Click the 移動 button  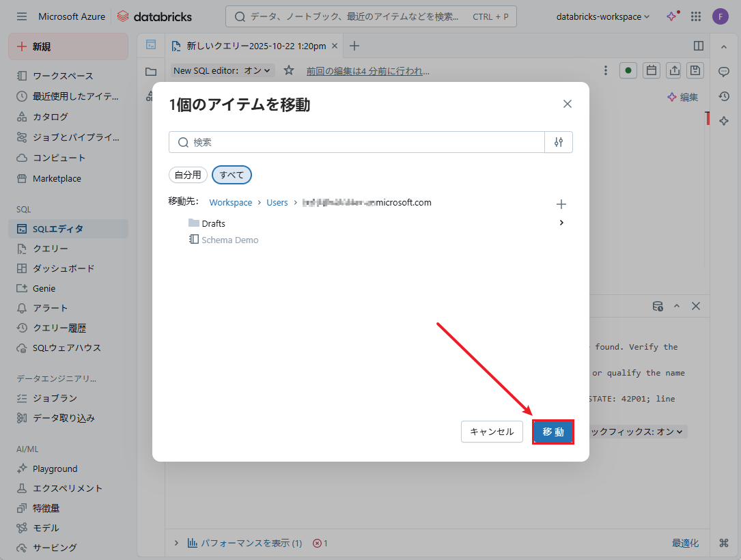point(553,432)
